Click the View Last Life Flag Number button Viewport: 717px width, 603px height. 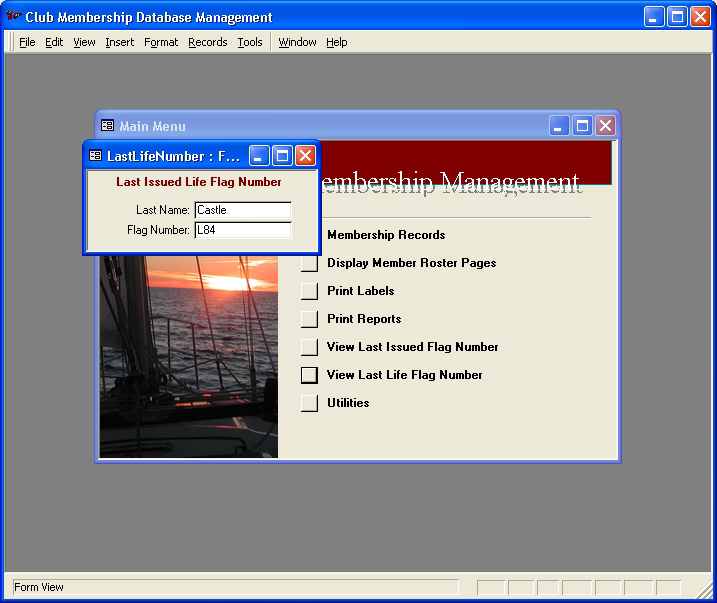(310, 375)
